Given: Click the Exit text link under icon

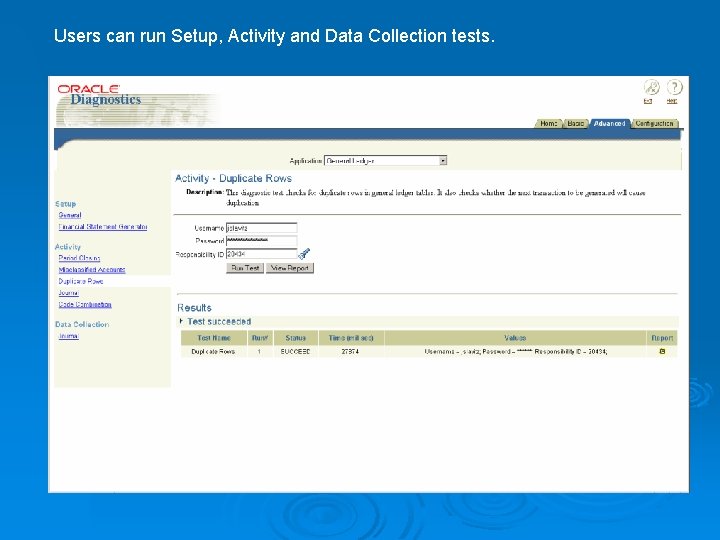Looking at the screenshot, I should pos(648,101).
